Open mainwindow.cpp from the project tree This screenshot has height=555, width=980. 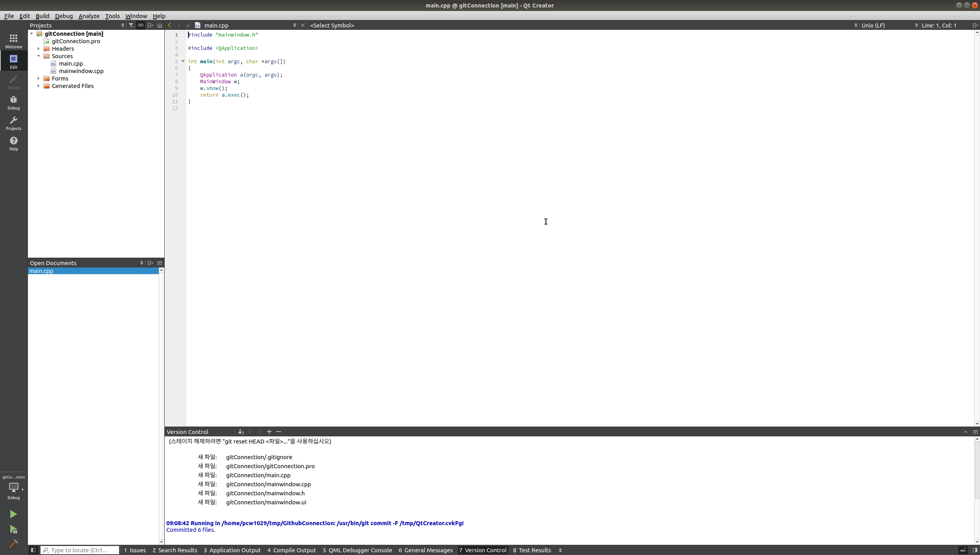tap(81, 71)
